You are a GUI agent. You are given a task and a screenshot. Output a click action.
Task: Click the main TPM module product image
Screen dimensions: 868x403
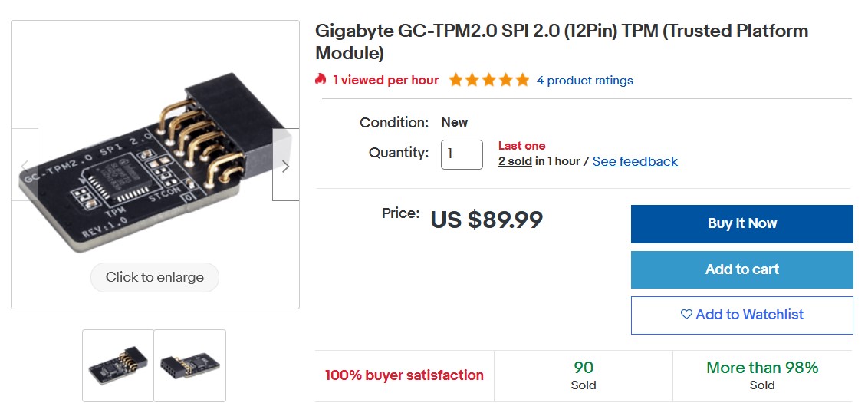[x=155, y=160]
